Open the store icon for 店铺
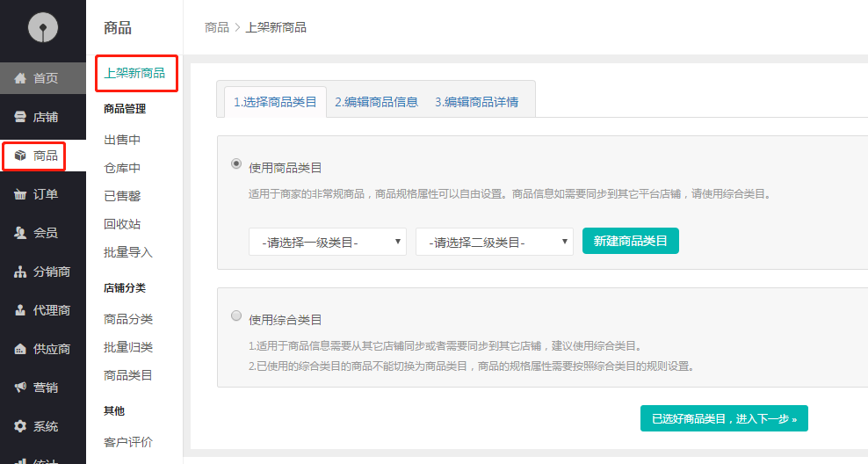The image size is (868, 464). coord(20,117)
